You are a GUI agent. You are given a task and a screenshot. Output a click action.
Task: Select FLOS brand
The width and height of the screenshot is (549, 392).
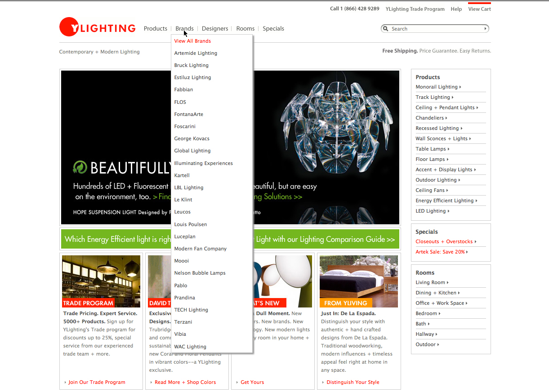tap(180, 102)
